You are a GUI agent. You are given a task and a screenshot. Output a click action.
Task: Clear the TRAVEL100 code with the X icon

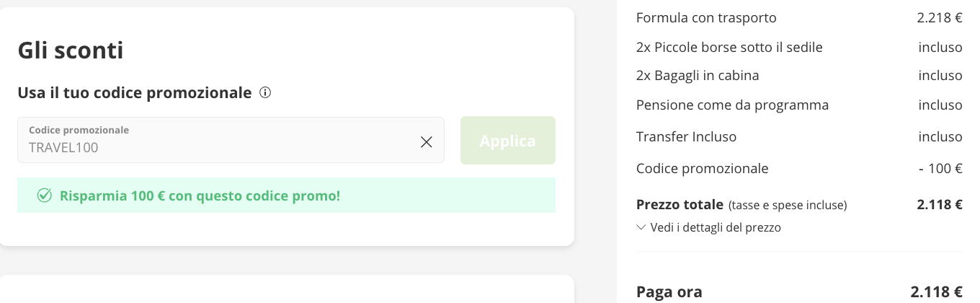427,142
